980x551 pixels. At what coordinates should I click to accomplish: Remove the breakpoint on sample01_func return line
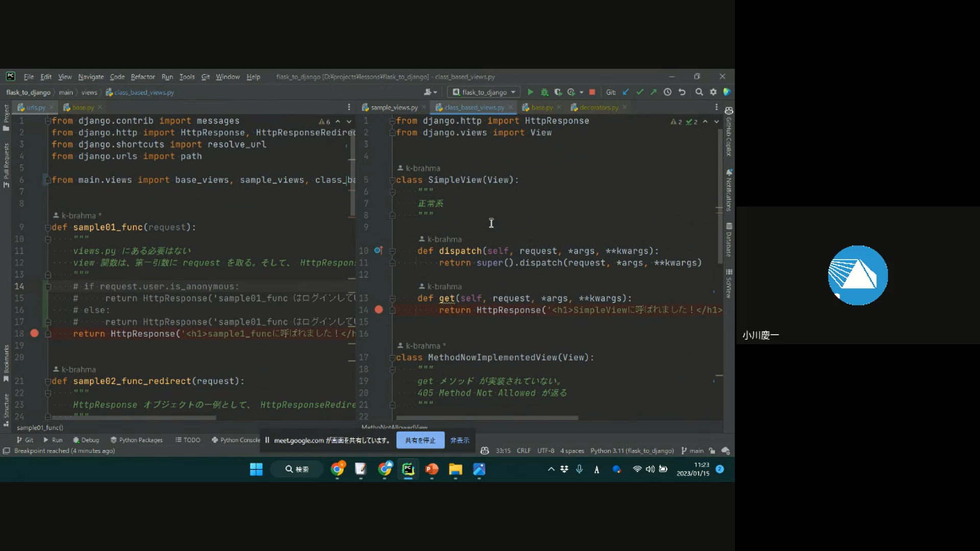coord(34,334)
